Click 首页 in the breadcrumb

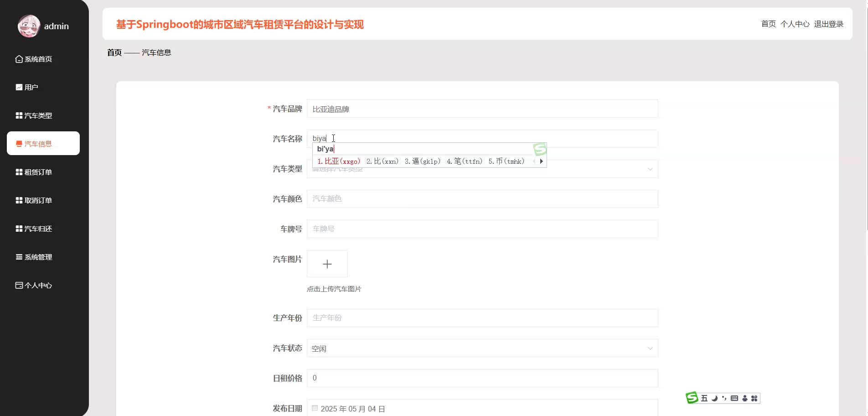click(114, 52)
